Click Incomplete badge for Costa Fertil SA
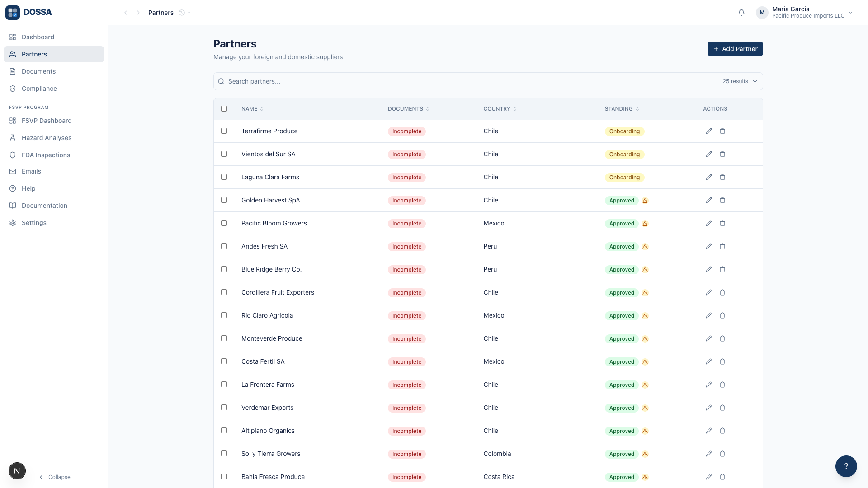Viewport: 868px width, 488px height. pos(407,362)
